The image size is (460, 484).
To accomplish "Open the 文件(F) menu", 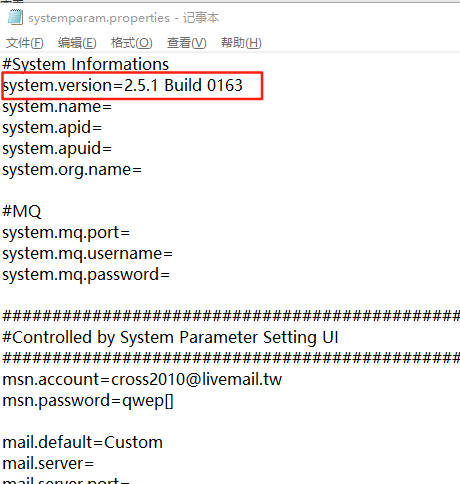I will 25,43.
